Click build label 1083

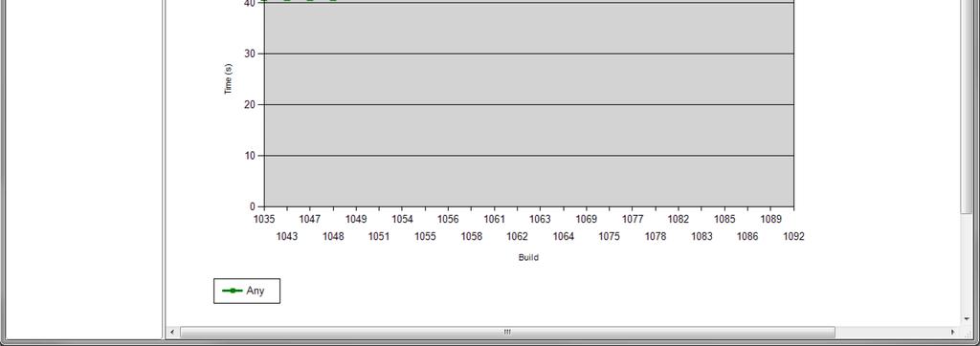pos(702,237)
